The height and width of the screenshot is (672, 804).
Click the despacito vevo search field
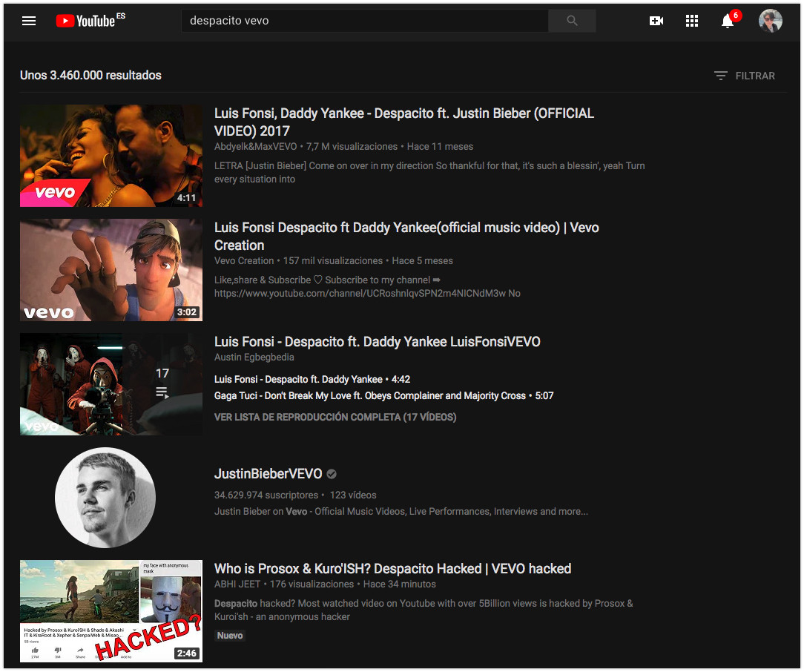(x=363, y=21)
